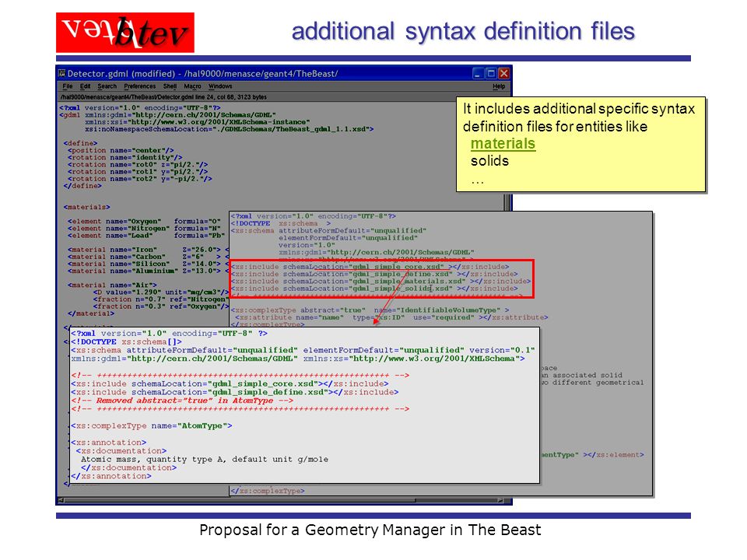Click the closing '</define>' tag
Screen dimensions: 747x560
tap(82, 186)
